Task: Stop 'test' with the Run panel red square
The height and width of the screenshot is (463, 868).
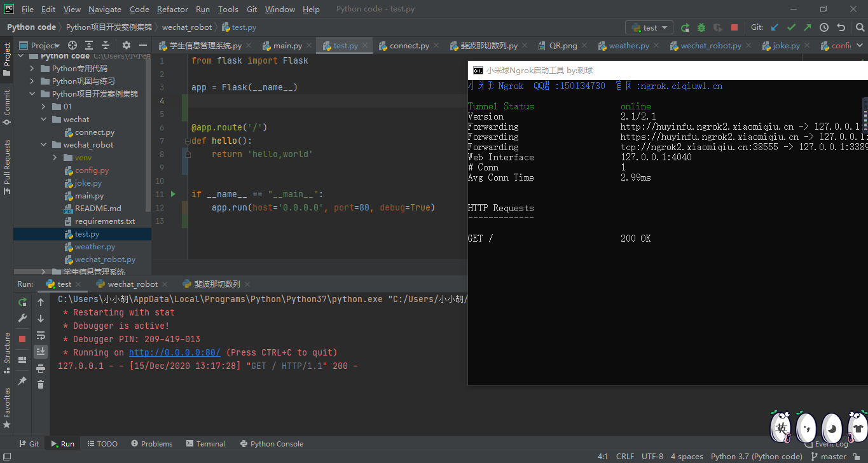Action: point(22,339)
